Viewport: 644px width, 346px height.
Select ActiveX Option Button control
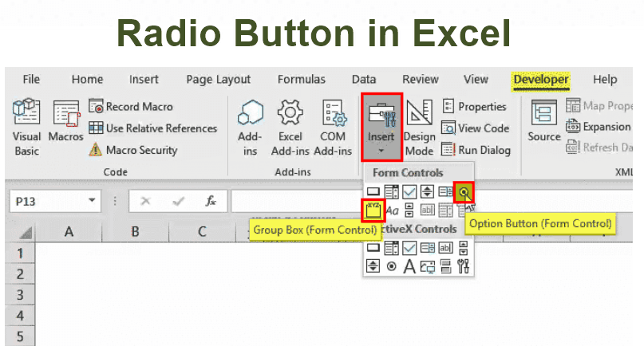[x=391, y=266]
